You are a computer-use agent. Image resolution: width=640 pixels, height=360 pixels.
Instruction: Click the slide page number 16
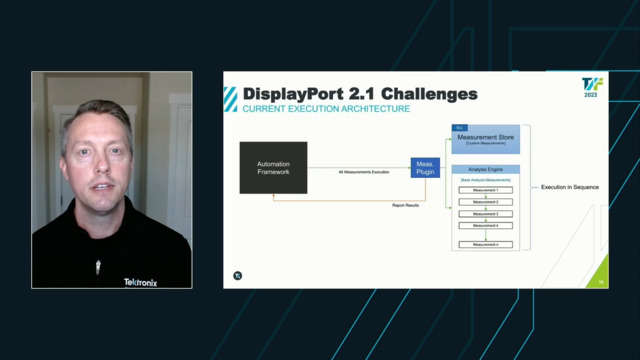601,282
